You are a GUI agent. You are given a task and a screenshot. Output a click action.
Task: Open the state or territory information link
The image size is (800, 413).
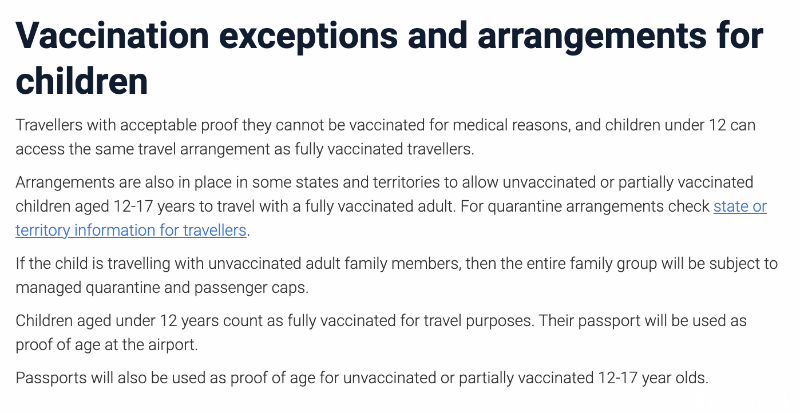[x=740, y=206]
